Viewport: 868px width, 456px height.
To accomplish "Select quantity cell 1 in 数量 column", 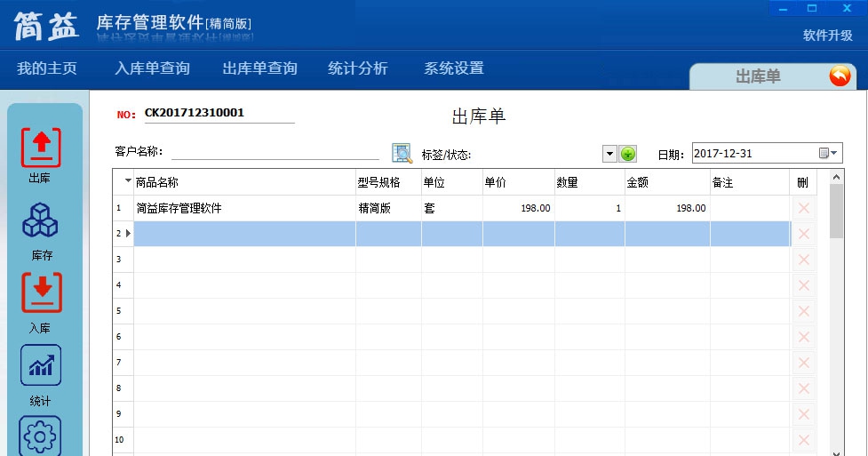I will click(x=590, y=208).
